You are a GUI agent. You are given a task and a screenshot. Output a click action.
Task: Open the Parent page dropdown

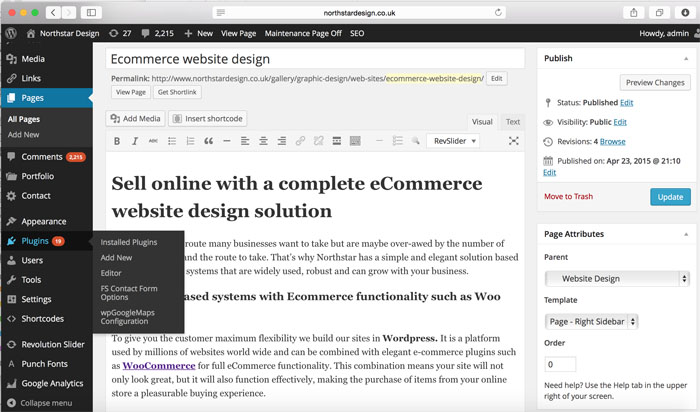(617, 279)
